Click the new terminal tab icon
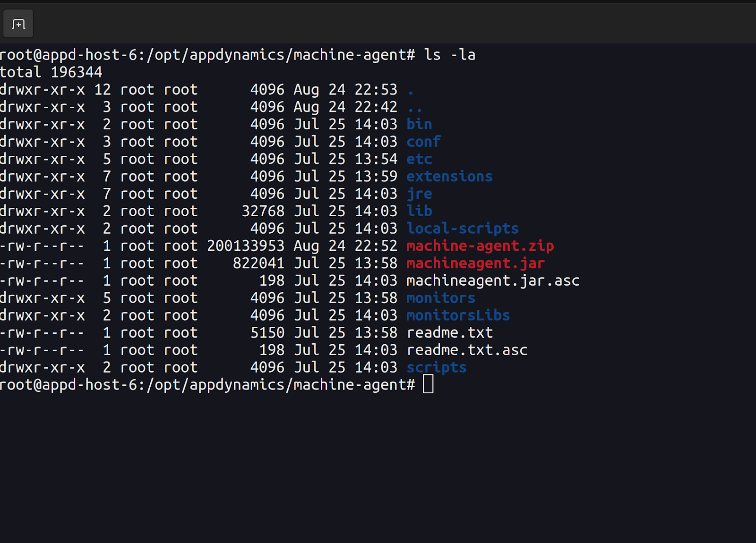This screenshot has width=756, height=543. (x=18, y=24)
